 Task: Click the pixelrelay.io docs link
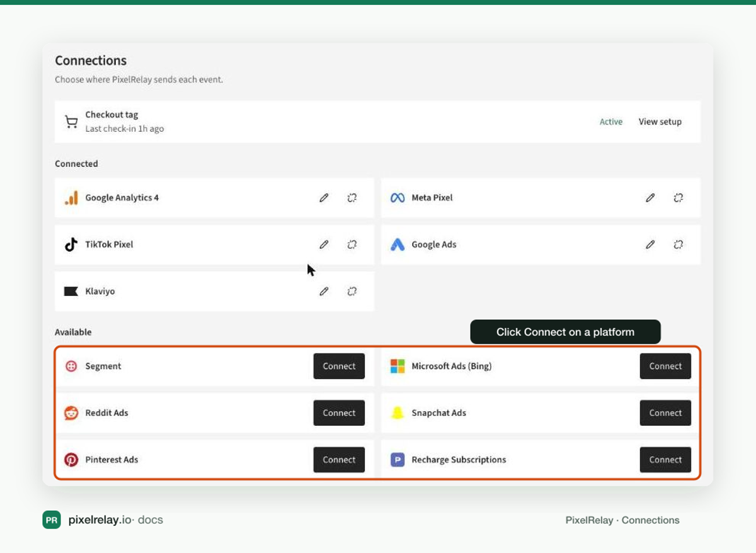click(x=115, y=520)
